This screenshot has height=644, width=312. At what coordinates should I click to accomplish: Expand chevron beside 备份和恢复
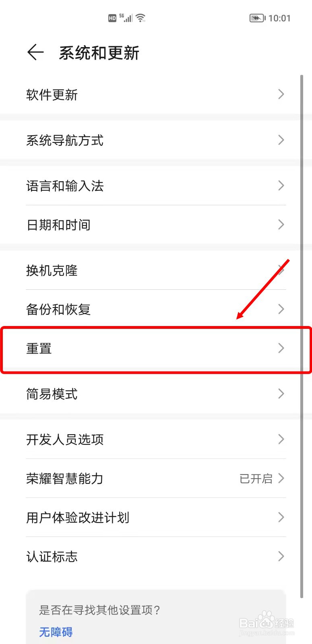point(281,309)
